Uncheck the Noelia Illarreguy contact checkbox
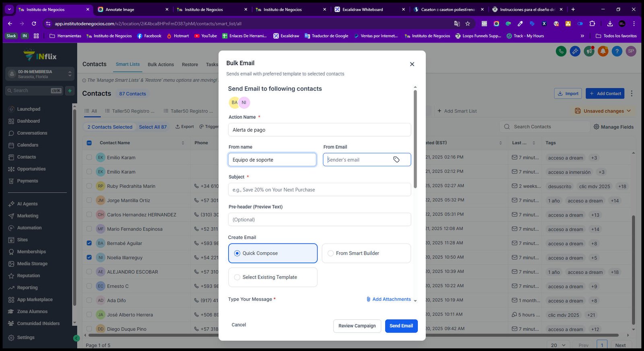The width and height of the screenshot is (644, 351). [89, 258]
